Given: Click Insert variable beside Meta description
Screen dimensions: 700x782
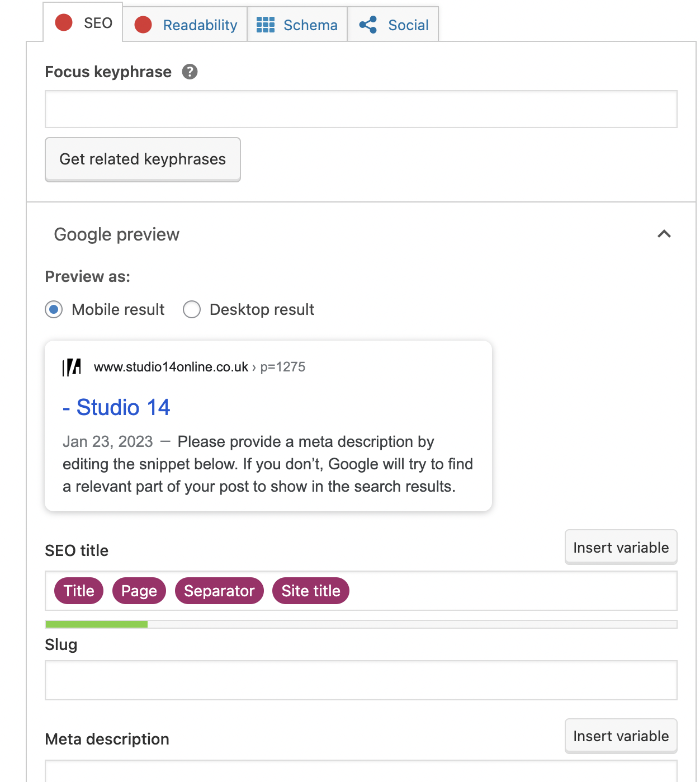Looking at the screenshot, I should pyautogui.click(x=621, y=736).
